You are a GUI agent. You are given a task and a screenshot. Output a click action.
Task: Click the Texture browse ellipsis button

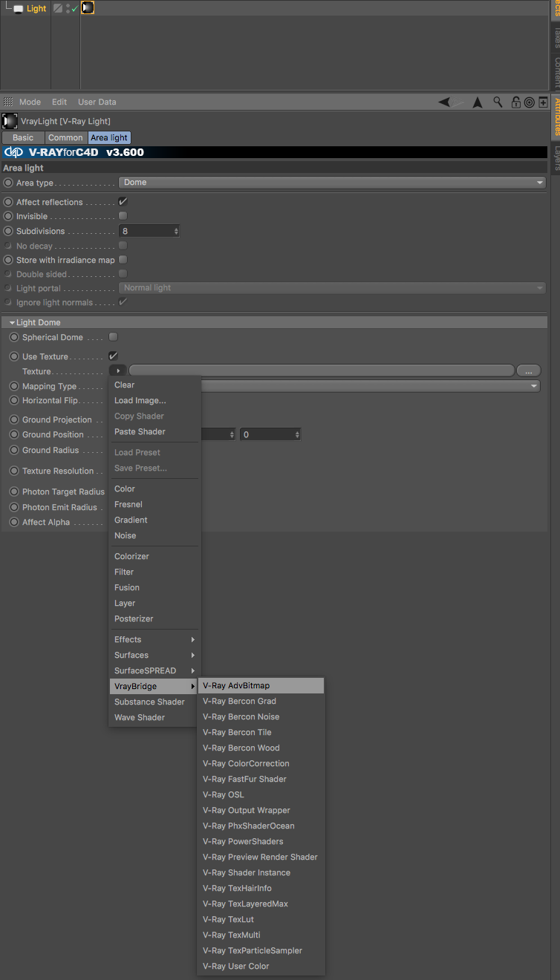tap(528, 370)
